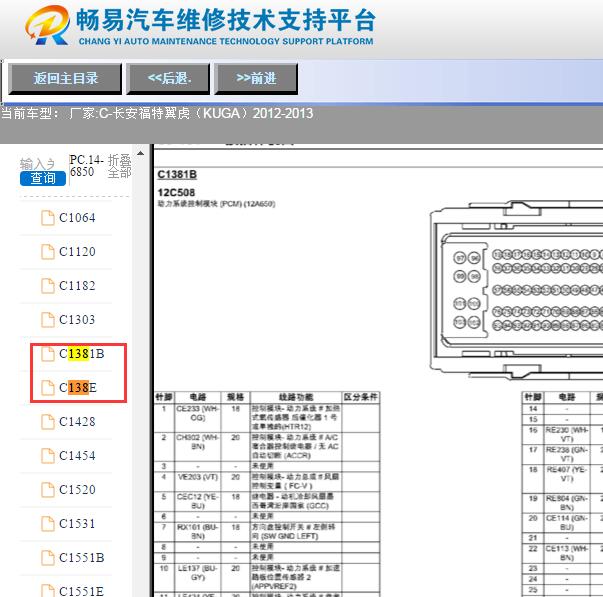
Task: Open the C1531 document icon
Action: click(x=48, y=524)
